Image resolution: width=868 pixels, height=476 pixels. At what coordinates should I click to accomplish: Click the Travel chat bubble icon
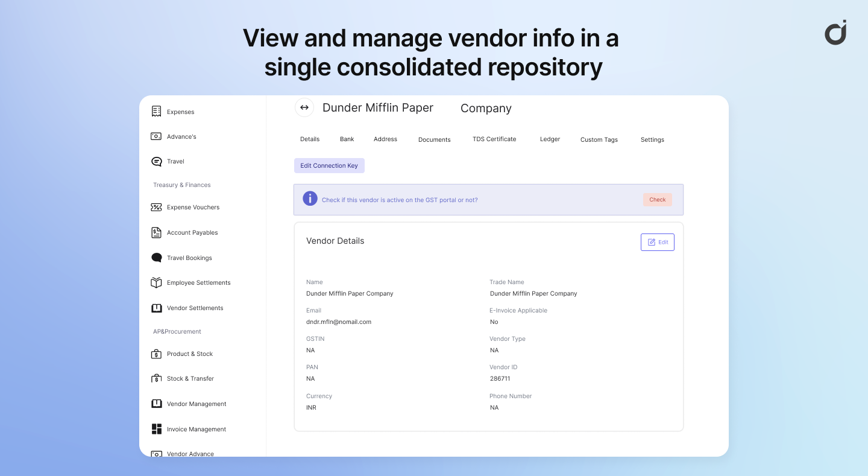tap(157, 161)
